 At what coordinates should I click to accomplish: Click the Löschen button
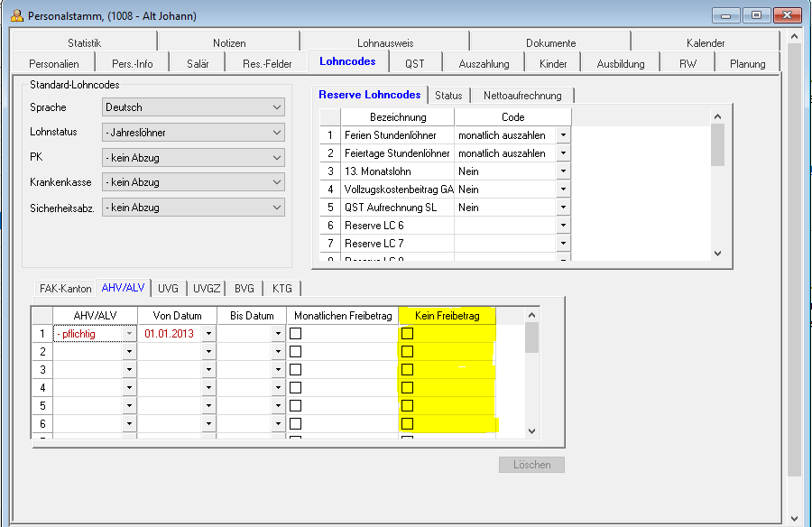pyautogui.click(x=531, y=465)
